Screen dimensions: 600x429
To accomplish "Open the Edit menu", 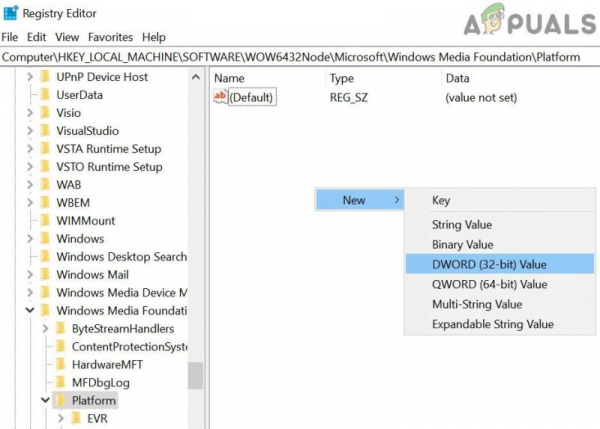I will pyautogui.click(x=36, y=37).
